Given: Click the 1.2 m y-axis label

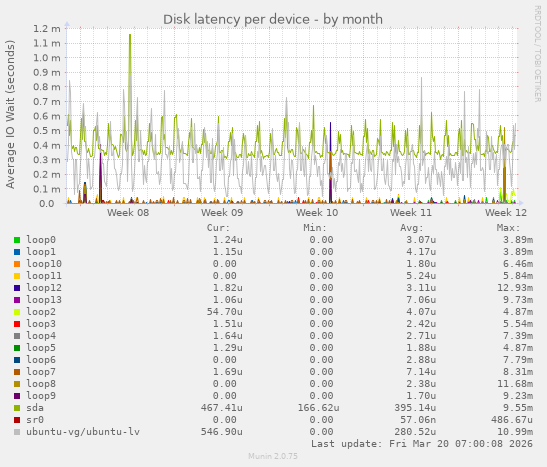Looking at the screenshot, I should (47, 29).
